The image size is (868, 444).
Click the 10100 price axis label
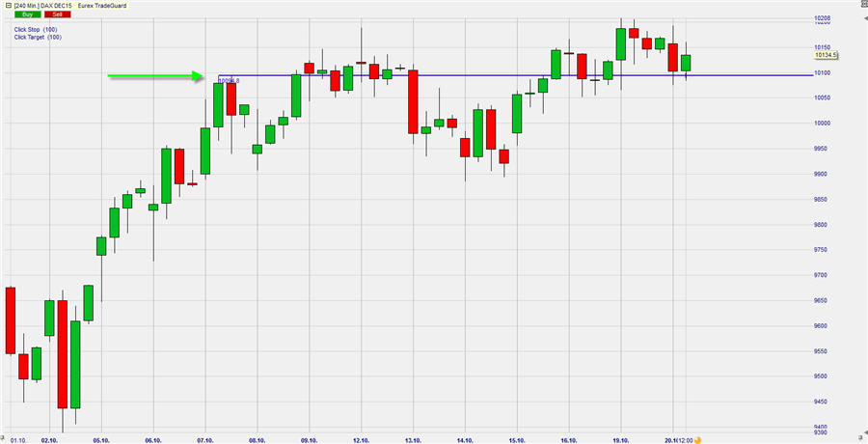(822, 72)
